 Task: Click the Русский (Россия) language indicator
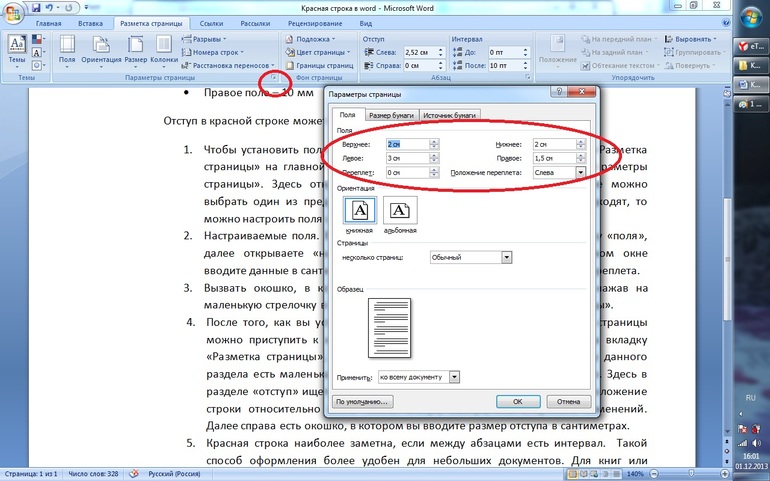click(x=174, y=474)
